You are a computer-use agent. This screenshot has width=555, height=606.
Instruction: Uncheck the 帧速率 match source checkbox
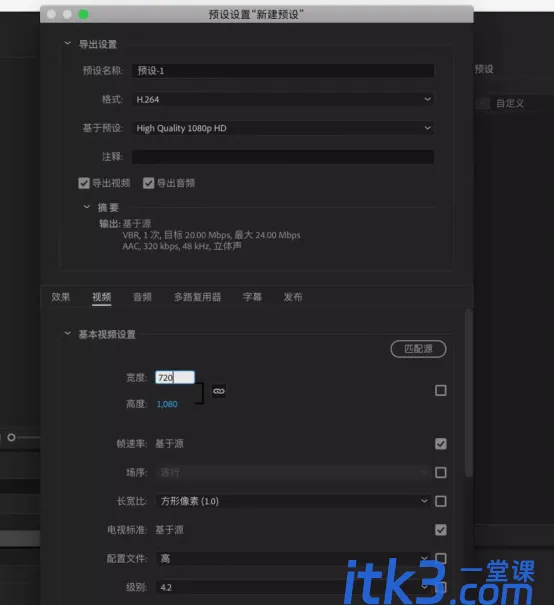click(441, 444)
